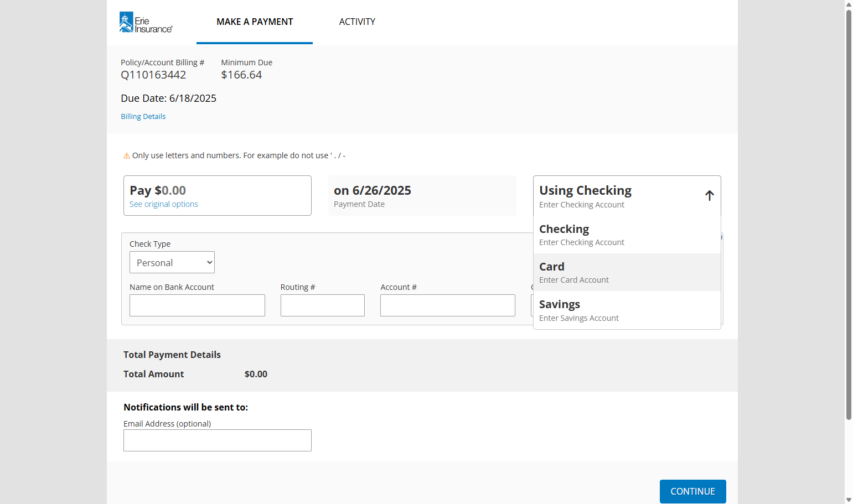Image resolution: width=853 pixels, height=504 pixels.
Task: Choose Card from the payment method list
Action: click(x=627, y=272)
